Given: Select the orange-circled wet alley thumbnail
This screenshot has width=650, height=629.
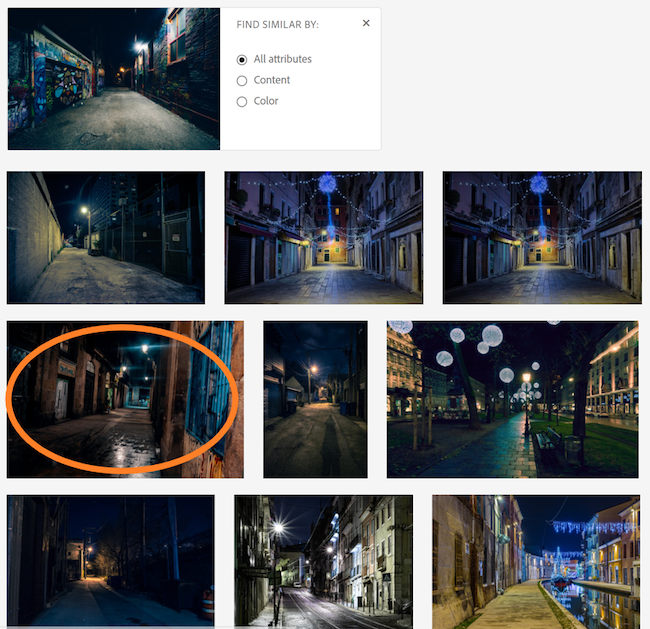Looking at the screenshot, I should tap(125, 399).
